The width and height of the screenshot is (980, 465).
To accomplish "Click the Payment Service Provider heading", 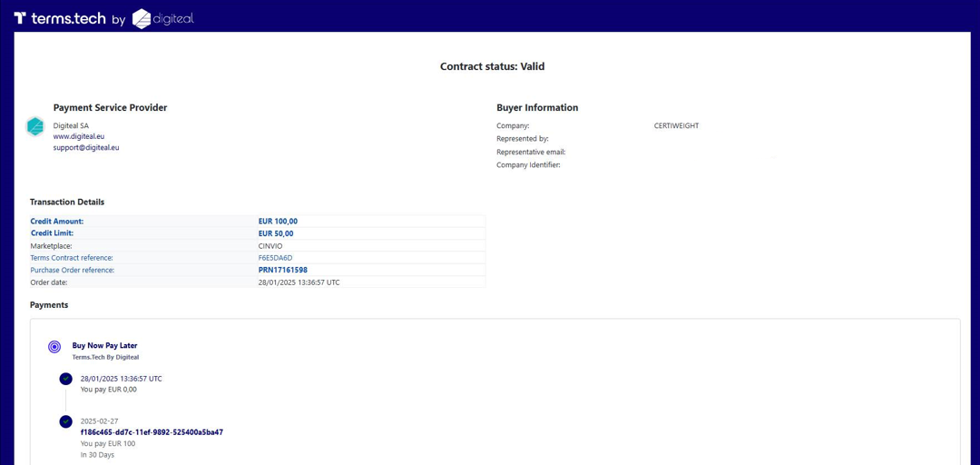I will pyautogui.click(x=110, y=108).
